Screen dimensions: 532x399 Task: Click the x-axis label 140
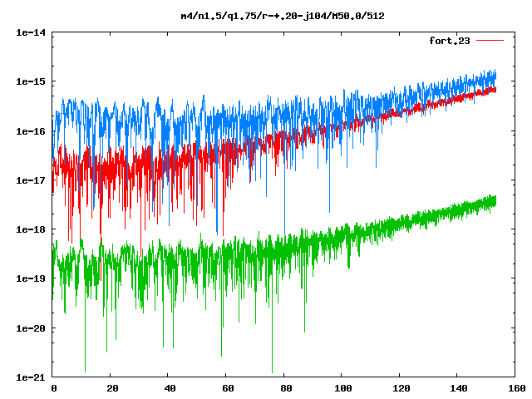point(459,388)
